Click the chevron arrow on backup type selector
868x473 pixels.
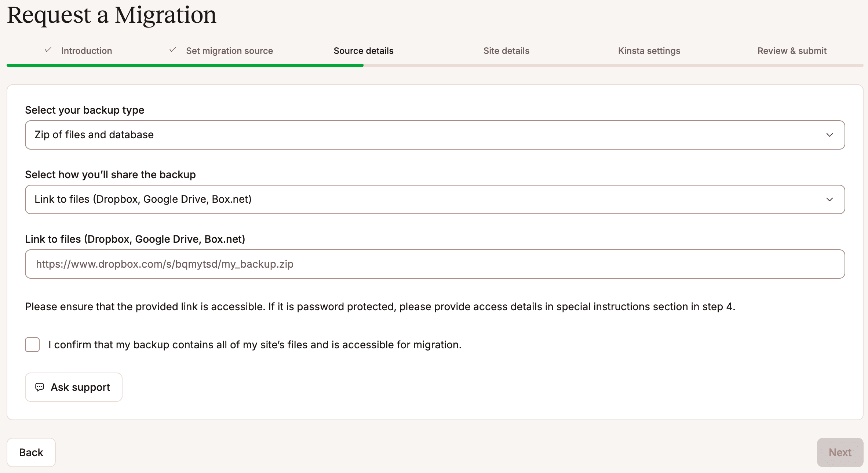point(829,135)
